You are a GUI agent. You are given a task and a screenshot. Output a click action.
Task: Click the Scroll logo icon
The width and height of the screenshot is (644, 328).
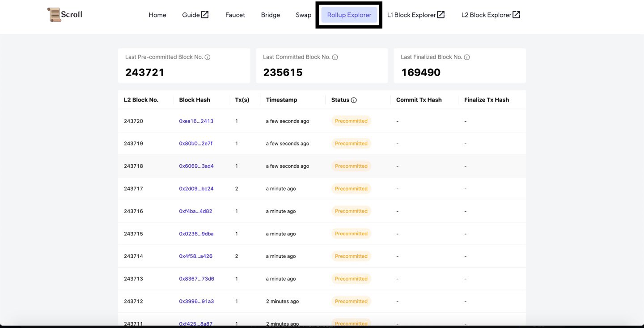54,15
